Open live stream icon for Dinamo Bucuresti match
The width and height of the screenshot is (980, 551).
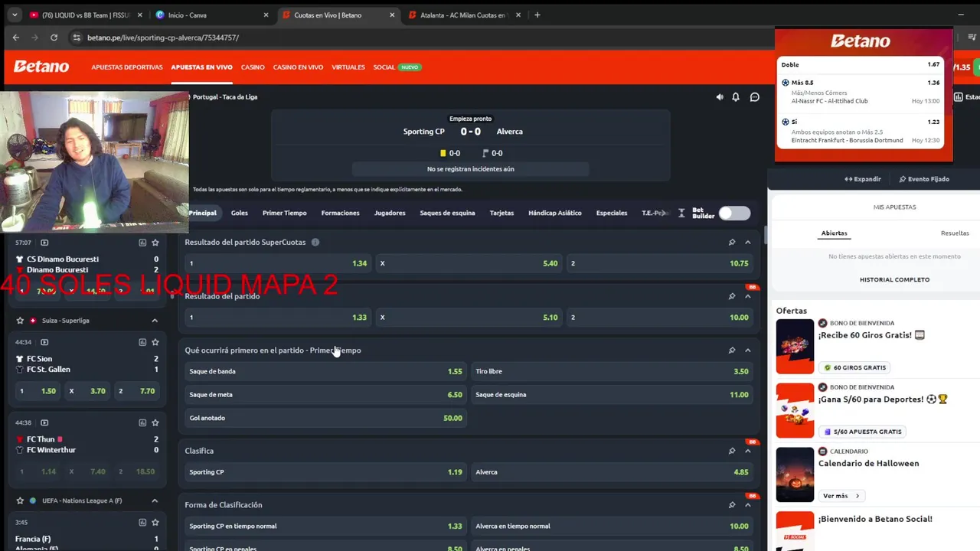tap(44, 243)
